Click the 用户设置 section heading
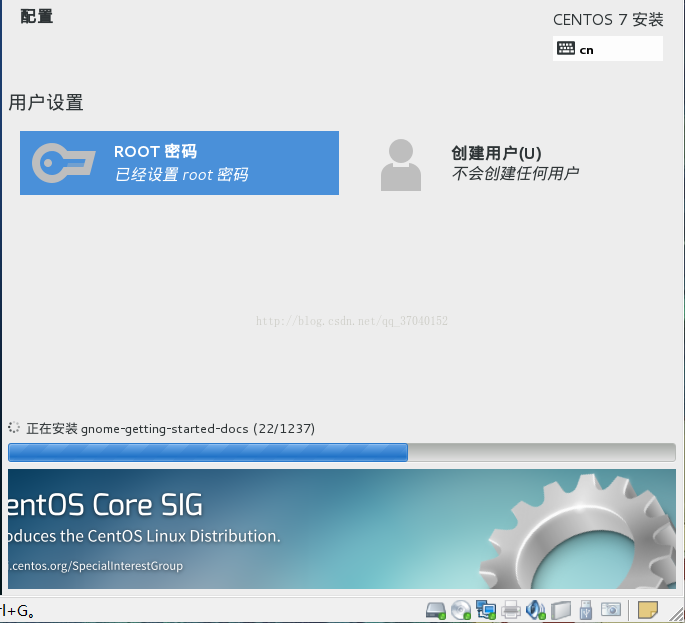The width and height of the screenshot is (685, 623). coord(45,103)
